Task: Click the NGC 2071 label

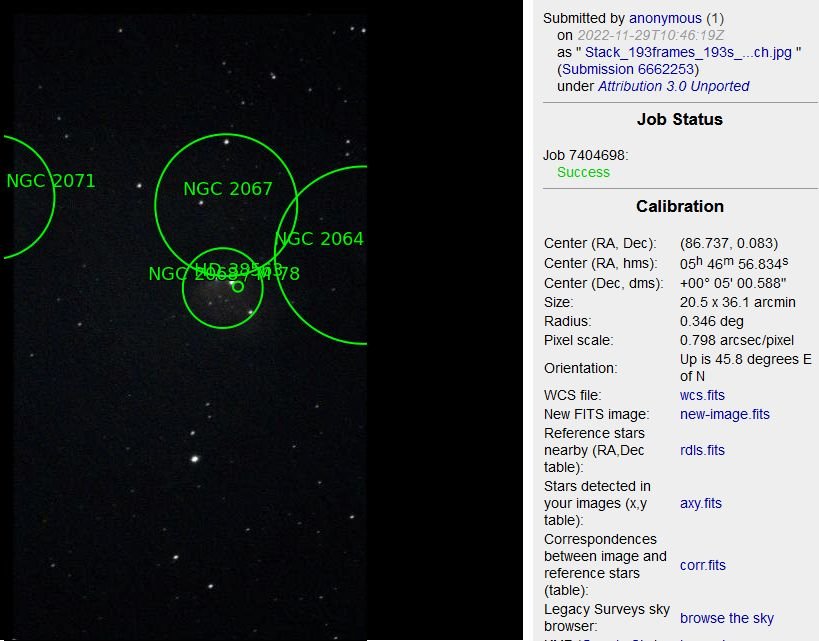Action: 51,181
